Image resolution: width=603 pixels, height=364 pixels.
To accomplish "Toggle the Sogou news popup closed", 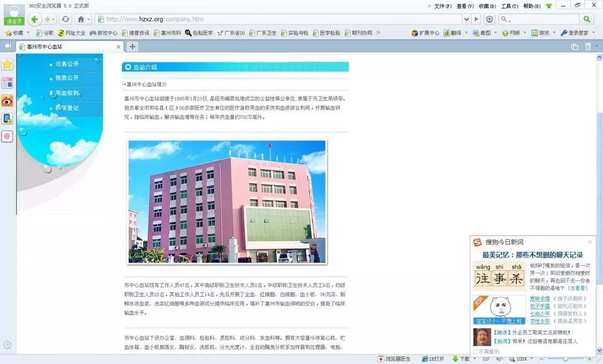I will click(590, 242).
